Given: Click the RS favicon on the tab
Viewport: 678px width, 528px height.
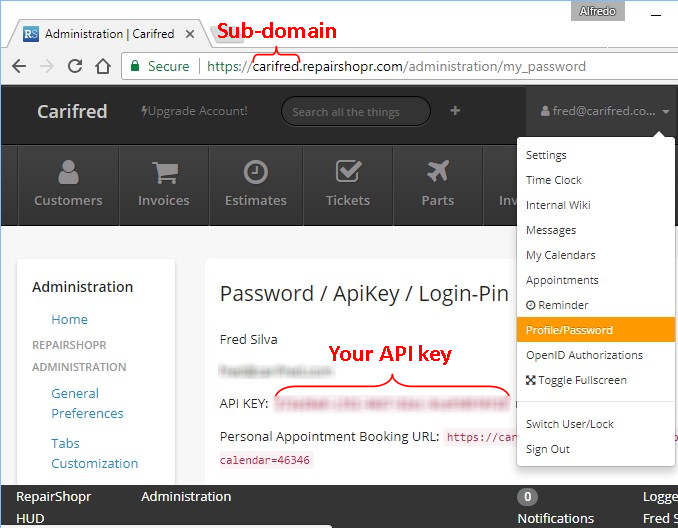Looking at the screenshot, I should point(31,33).
